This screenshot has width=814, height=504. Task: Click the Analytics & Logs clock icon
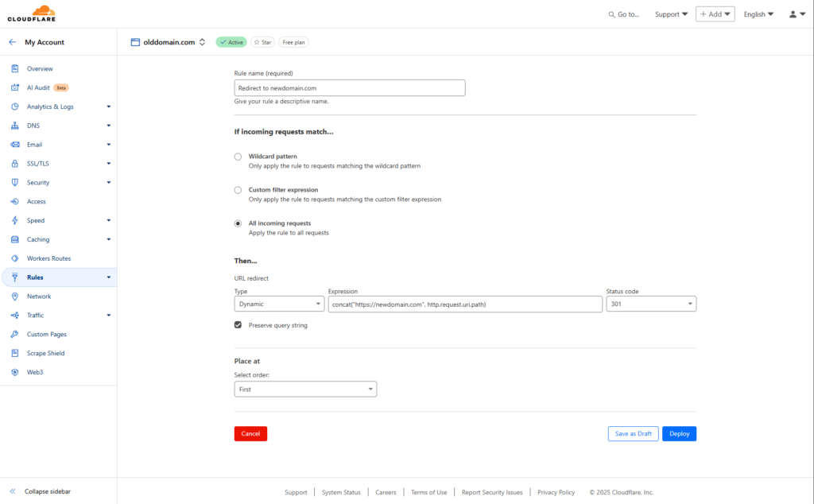(x=15, y=107)
